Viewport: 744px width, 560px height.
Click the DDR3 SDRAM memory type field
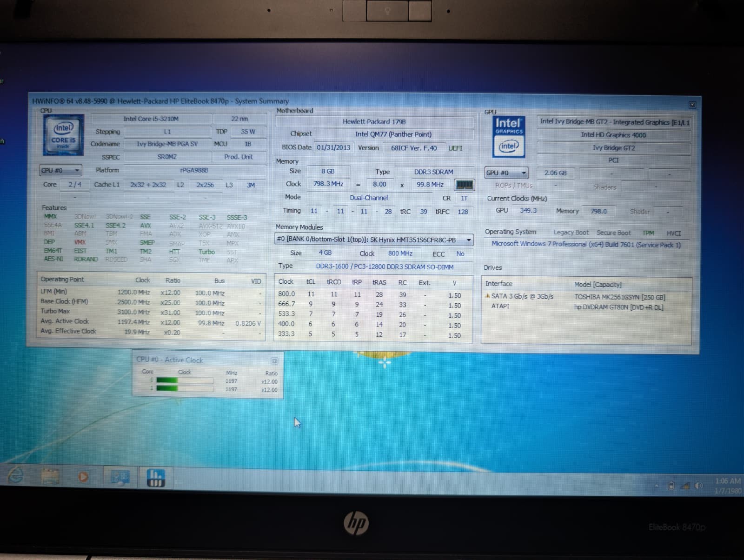click(x=434, y=172)
